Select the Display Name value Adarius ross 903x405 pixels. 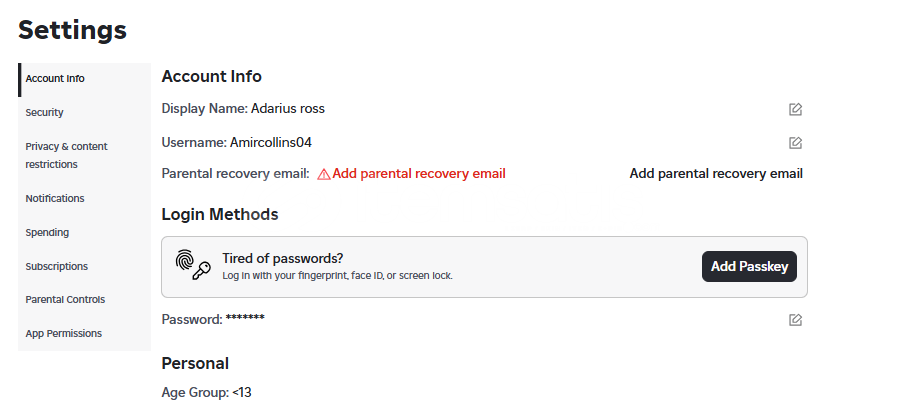[288, 108]
